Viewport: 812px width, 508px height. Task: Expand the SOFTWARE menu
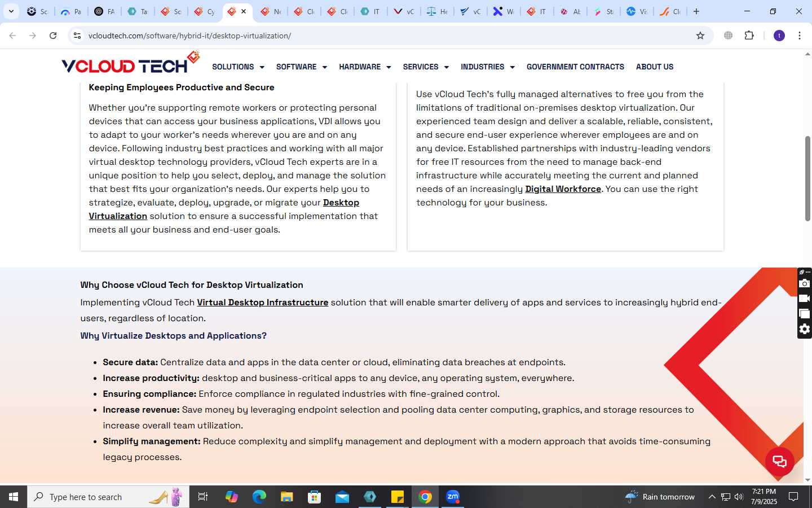coord(302,67)
